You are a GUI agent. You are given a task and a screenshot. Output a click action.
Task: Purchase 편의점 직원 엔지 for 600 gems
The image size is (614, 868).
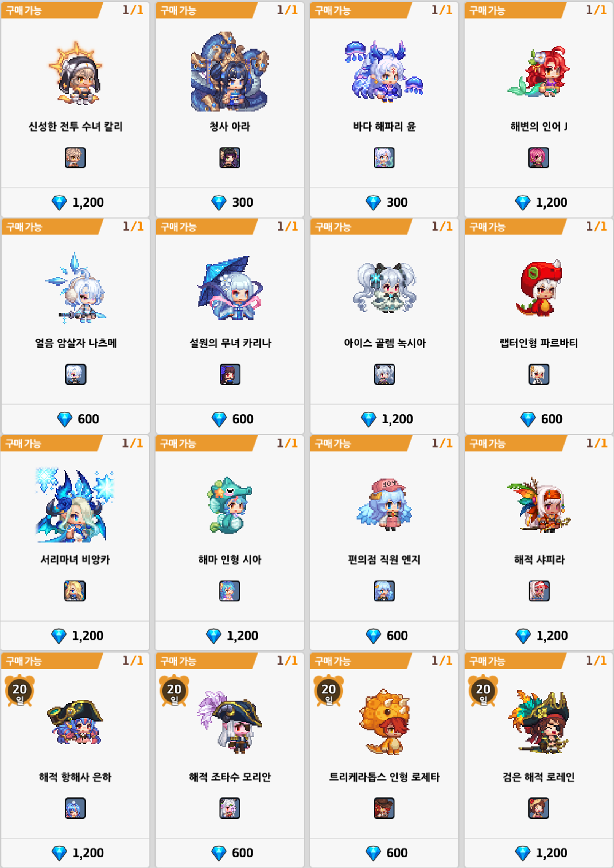coord(384,636)
